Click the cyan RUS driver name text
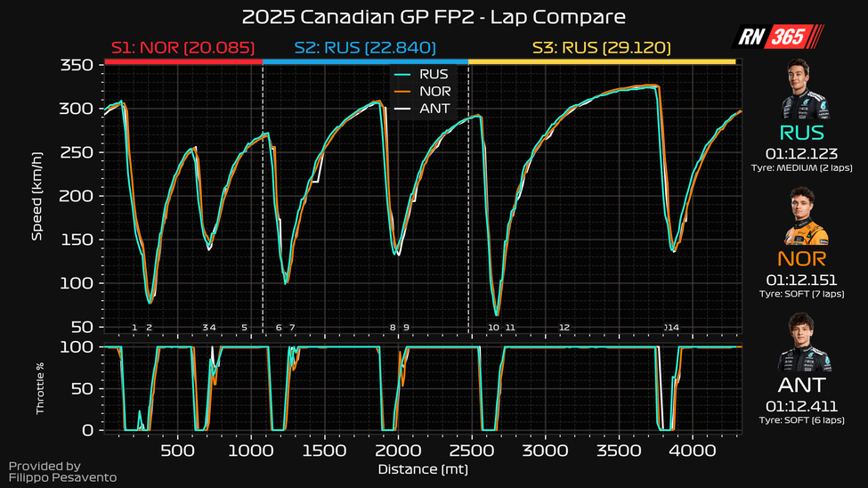868x488 pixels. (x=803, y=133)
